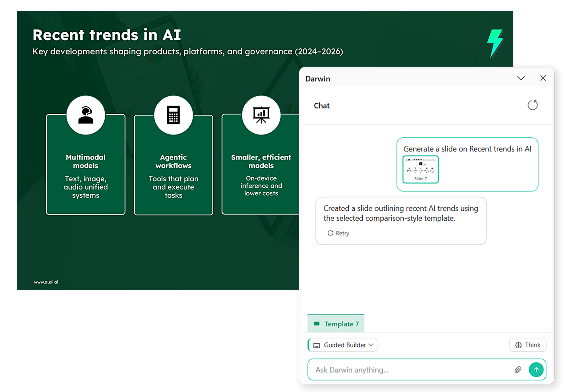Click the headset person icon
The width and height of the screenshot is (572, 392).
pyautogui.click(x=86, y=115)
